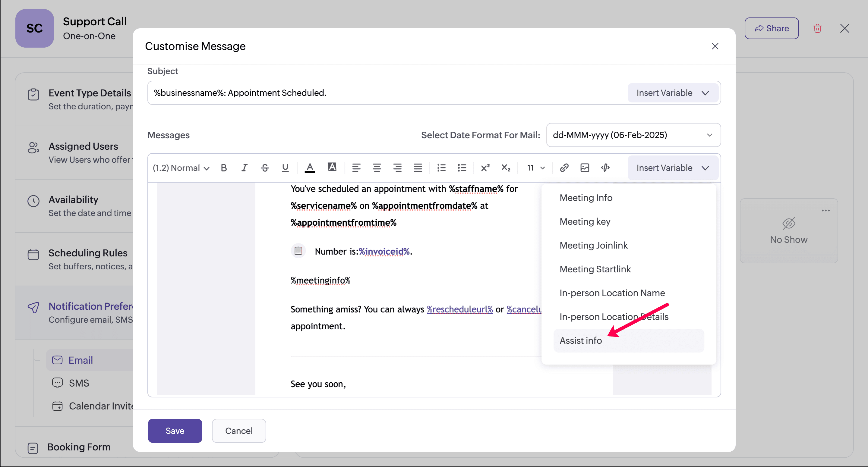Insert a hyperlink into the message
Screen dimensions: 868x467
pos(564,168)
